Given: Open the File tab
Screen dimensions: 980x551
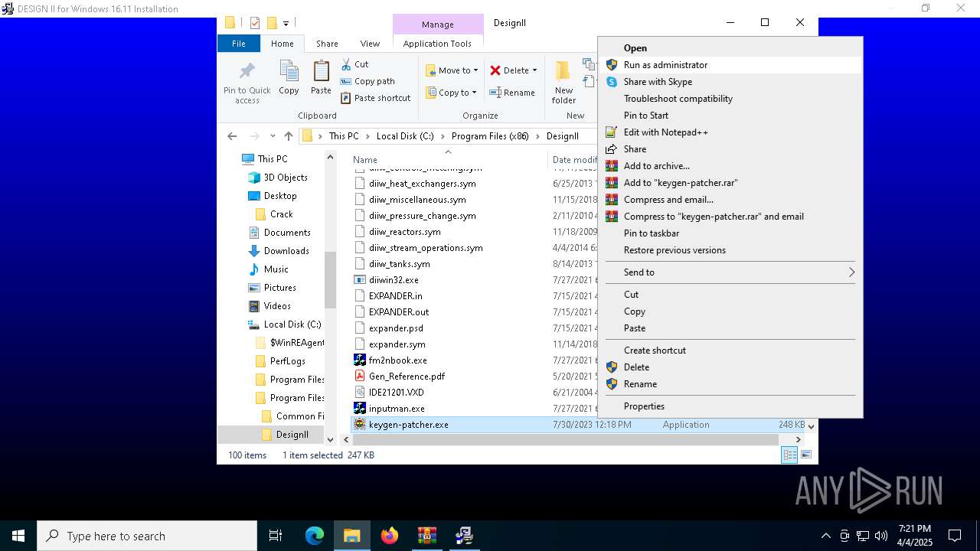Looking at the screenshot, I should [239, 44].
